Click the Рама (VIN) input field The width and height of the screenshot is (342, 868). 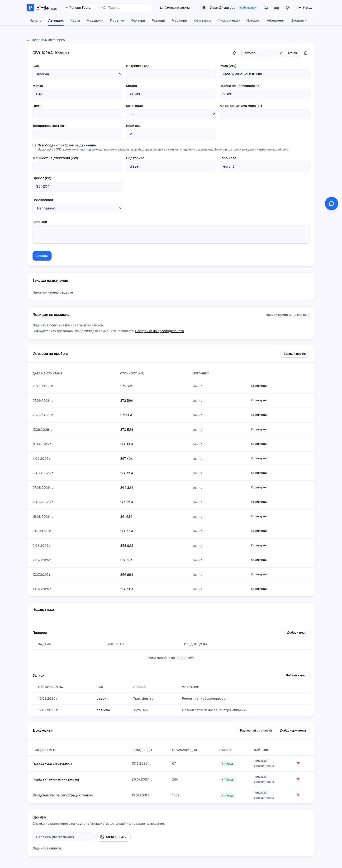[265, 74]
